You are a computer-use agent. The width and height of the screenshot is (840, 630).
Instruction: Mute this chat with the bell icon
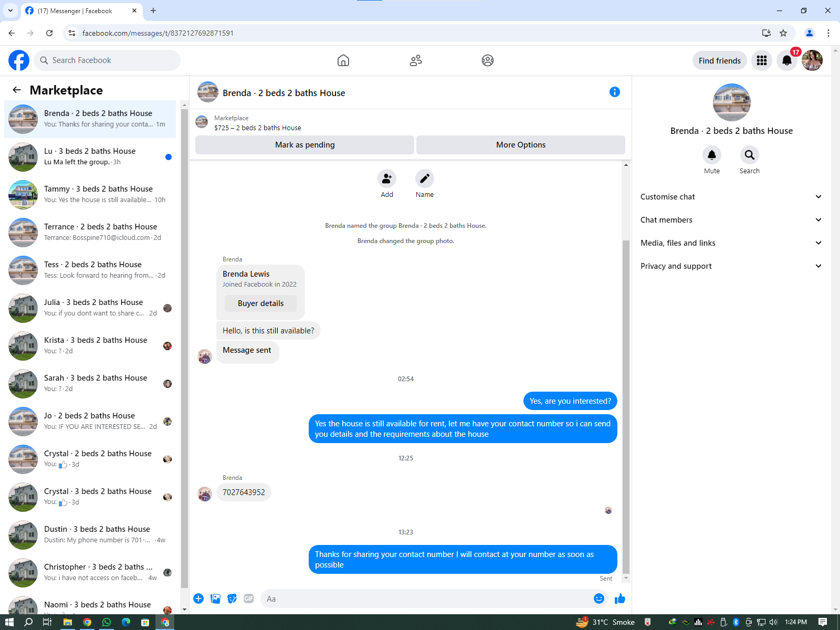click(712, 155)
